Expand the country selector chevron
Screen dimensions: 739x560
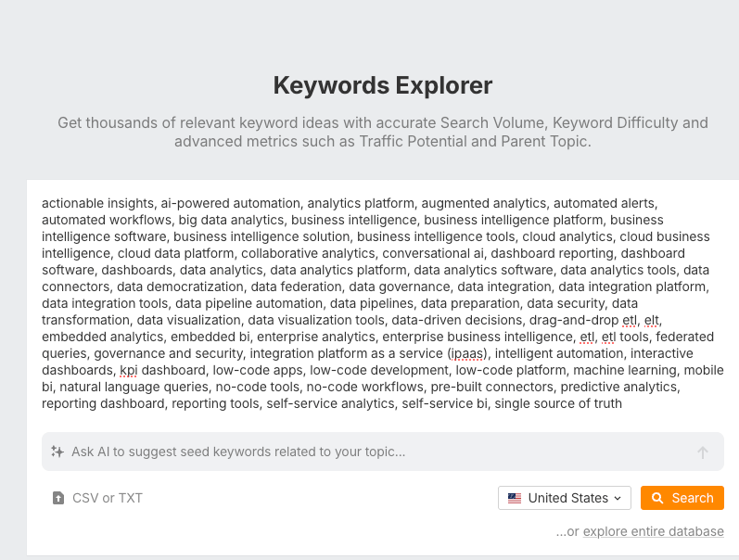click(618, 498)
